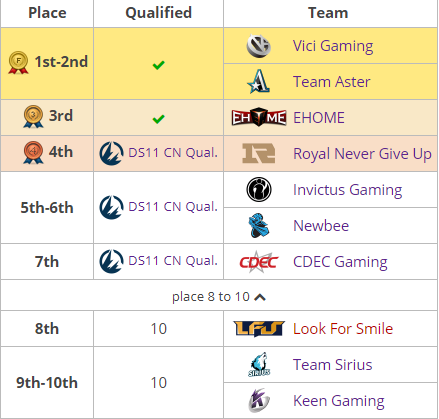
Task: Collapse the place 8 to 10 section
Action: pyautogui.click(x=219, y=296)
